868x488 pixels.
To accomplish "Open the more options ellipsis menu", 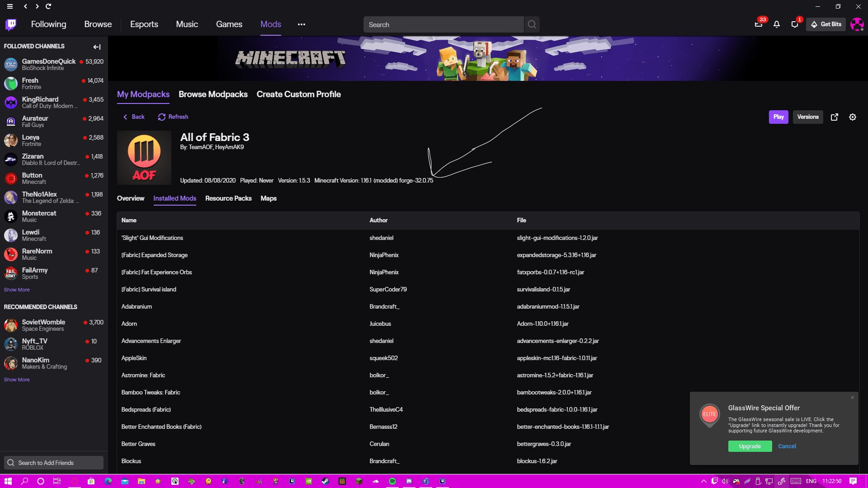I will coord(302,24).
